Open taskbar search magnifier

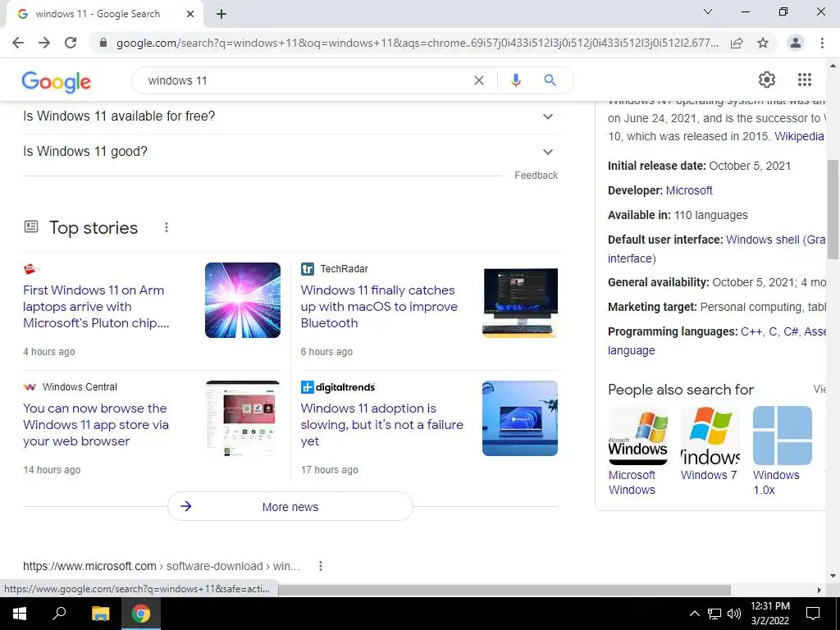click(x=59, y=614)
